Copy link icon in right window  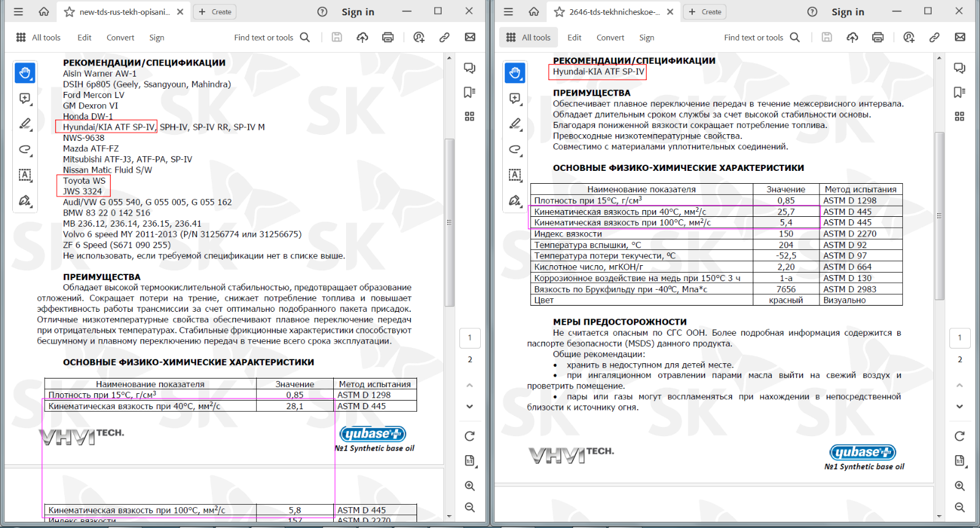[935, 37]
